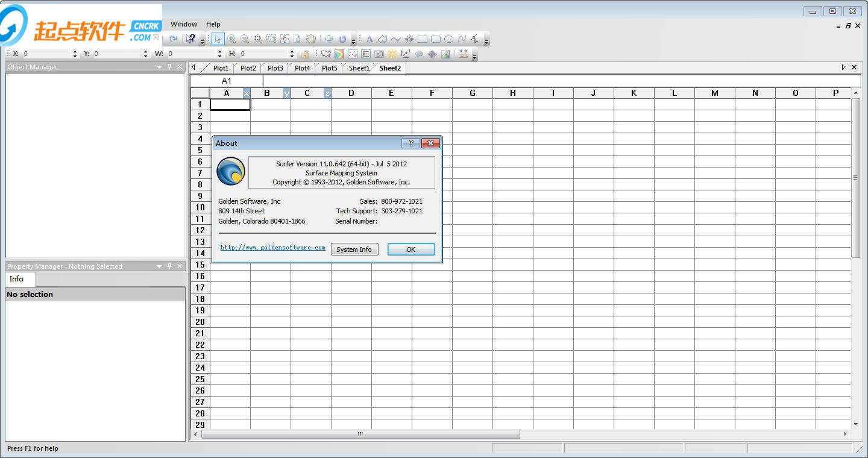Viewport: 868px width, 458px height.
Task: Close the Object Manager panel
Action: [x=180, y=67]
